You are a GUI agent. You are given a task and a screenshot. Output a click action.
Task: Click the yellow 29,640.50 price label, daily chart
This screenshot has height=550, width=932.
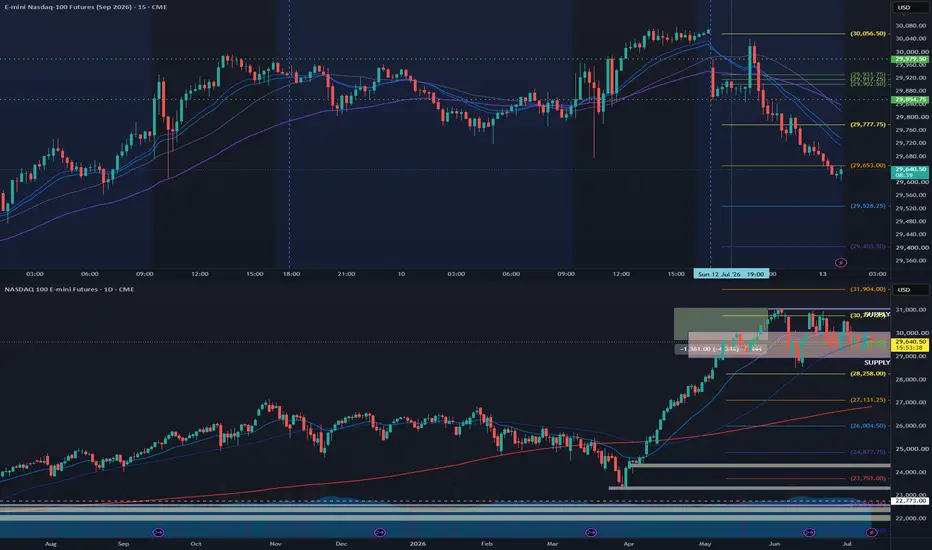(911, 344)
